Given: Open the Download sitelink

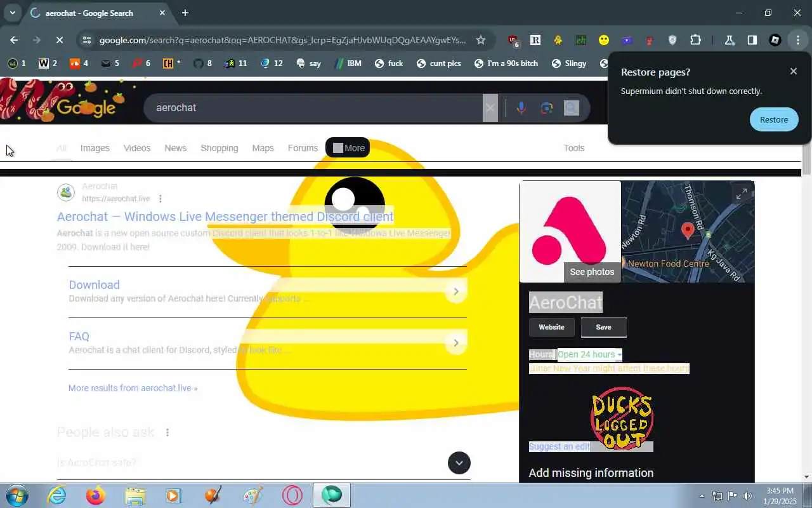Looking at the screenshot, I should [x=94, y=285].
